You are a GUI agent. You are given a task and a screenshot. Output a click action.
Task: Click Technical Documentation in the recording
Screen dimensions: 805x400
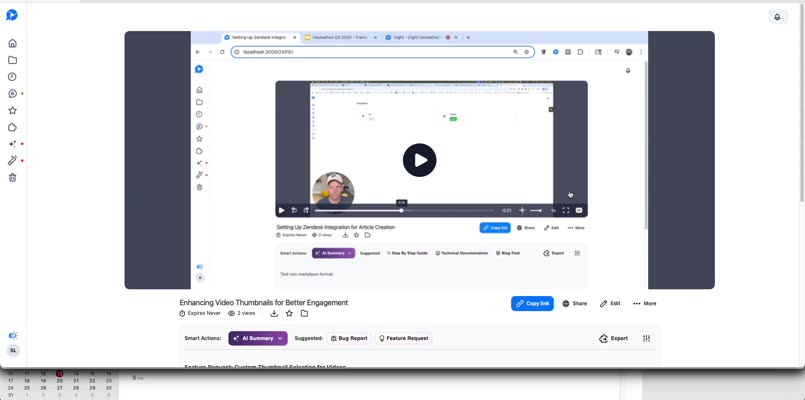click(462, 253)
